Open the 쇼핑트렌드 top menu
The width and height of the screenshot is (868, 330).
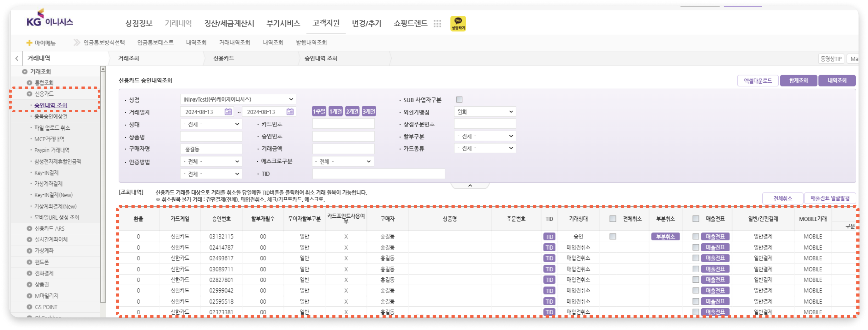tap(411, 23)
